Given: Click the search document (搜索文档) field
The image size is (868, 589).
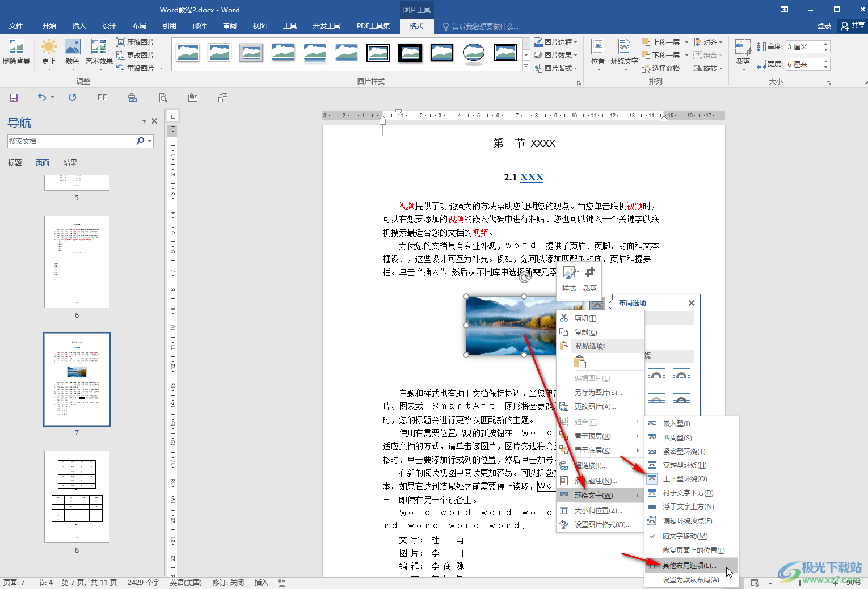Looking at the screenshot, I should click(71, 141).
